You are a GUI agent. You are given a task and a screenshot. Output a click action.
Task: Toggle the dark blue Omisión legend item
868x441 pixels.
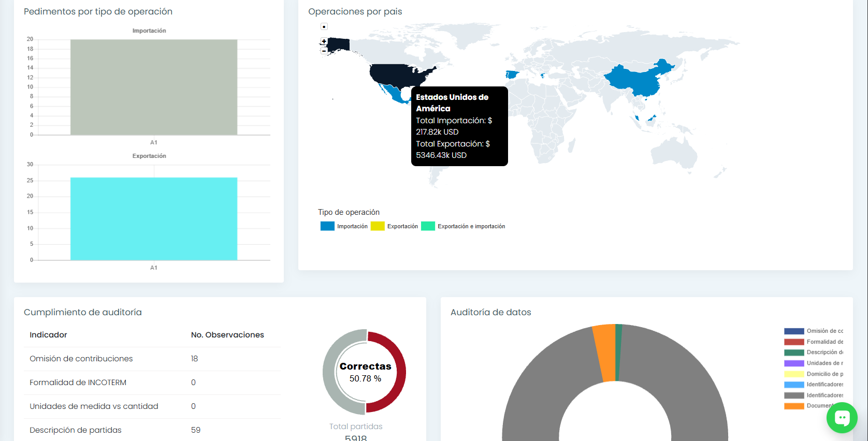[x=814, y=331]
